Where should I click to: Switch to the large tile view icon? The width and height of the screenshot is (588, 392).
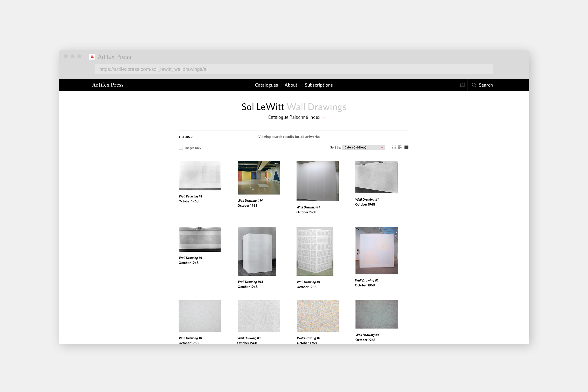(407, 147)
